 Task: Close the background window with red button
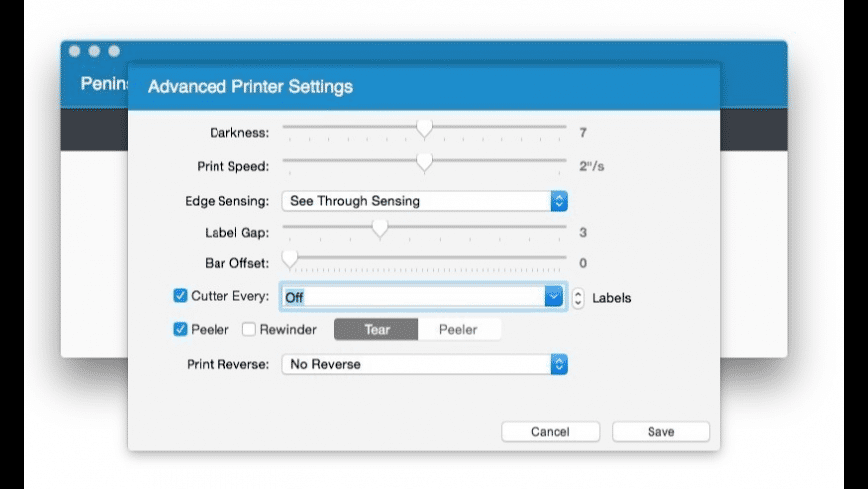75,51
